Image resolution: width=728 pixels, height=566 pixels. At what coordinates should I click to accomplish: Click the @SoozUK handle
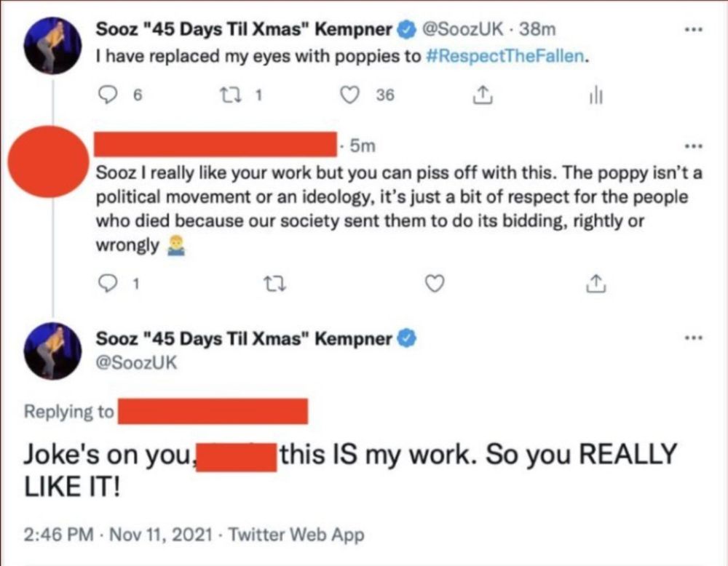[464, 29]
